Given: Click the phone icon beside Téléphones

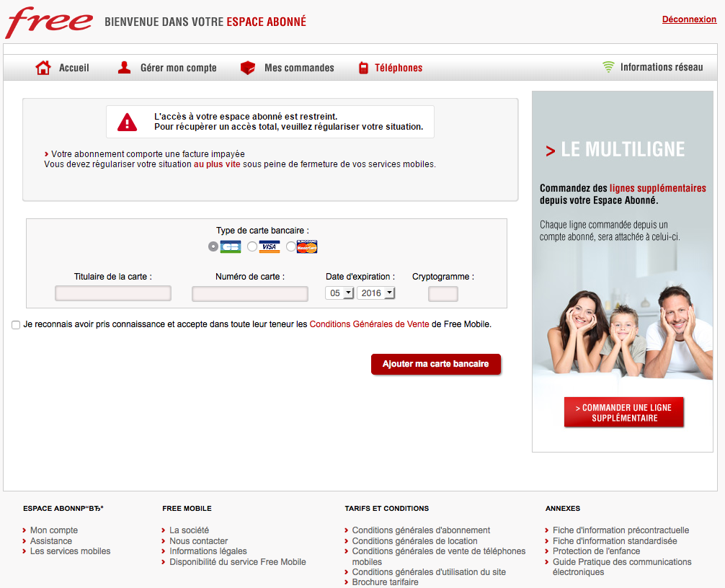Looking at the screenshot, I should click(x=363, y=68).
